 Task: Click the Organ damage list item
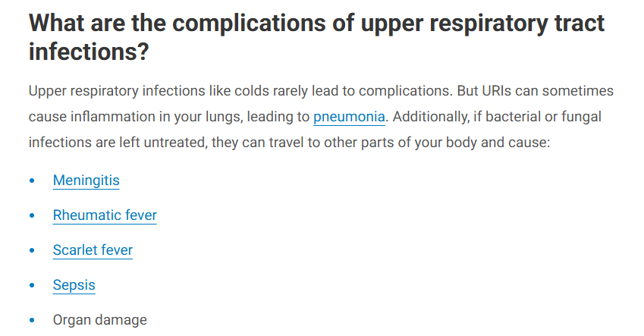[99, 320]
